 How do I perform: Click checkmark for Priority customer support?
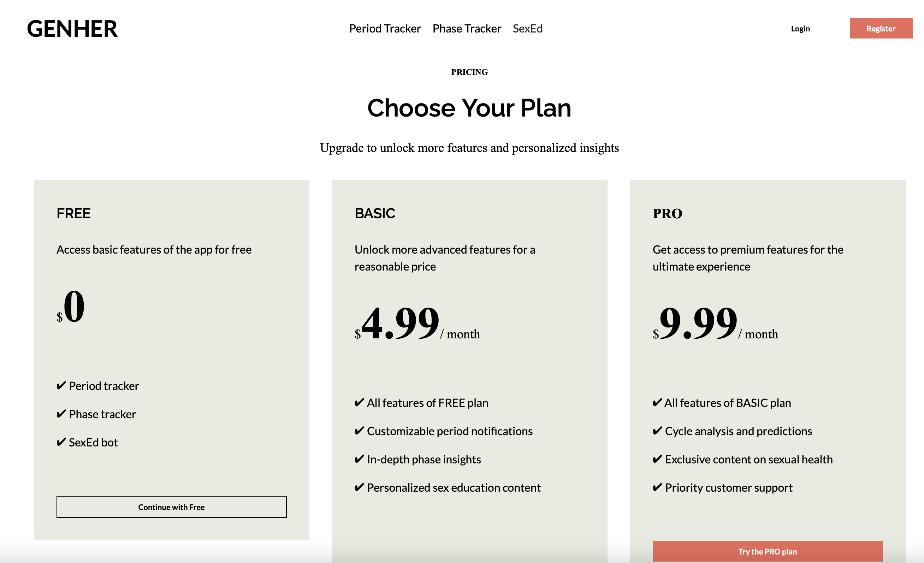pyautogui.click(x=657, y=487)
